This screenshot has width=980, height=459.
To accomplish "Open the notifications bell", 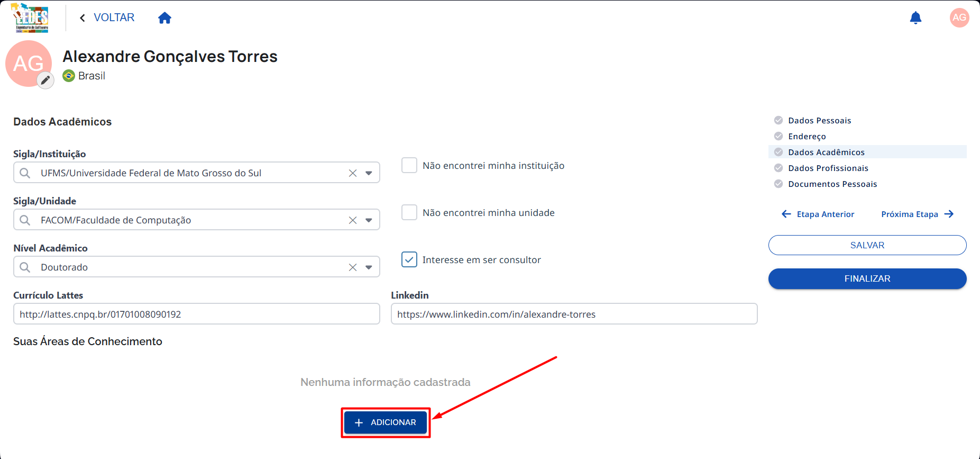I will [x=915, y=18].
